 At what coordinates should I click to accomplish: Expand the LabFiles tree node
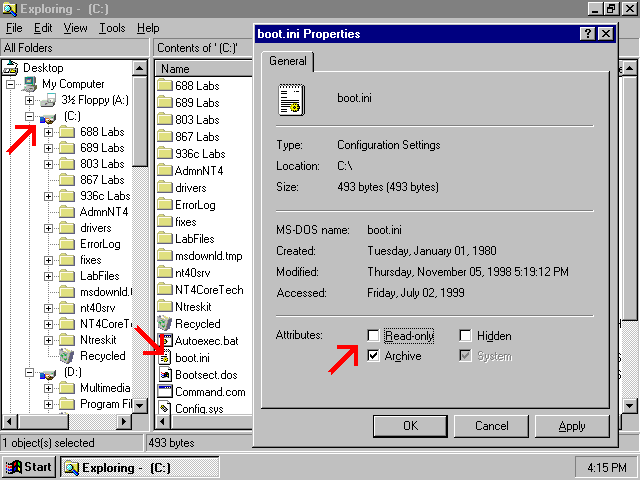click(x=49, y=276)
